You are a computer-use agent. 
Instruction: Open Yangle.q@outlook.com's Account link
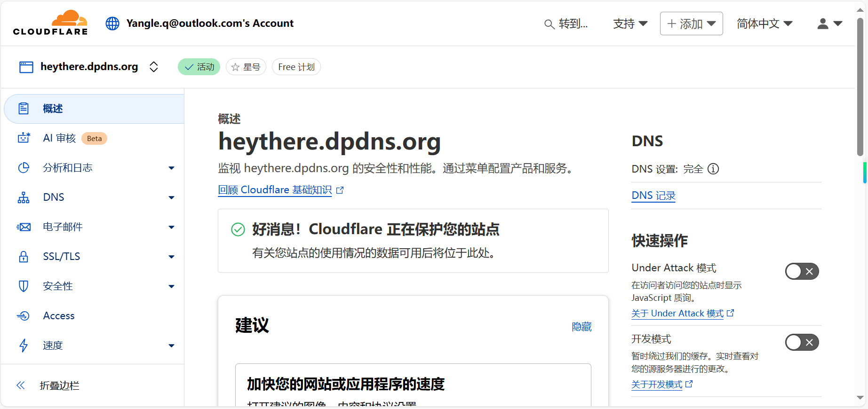[x=210, y=24]
